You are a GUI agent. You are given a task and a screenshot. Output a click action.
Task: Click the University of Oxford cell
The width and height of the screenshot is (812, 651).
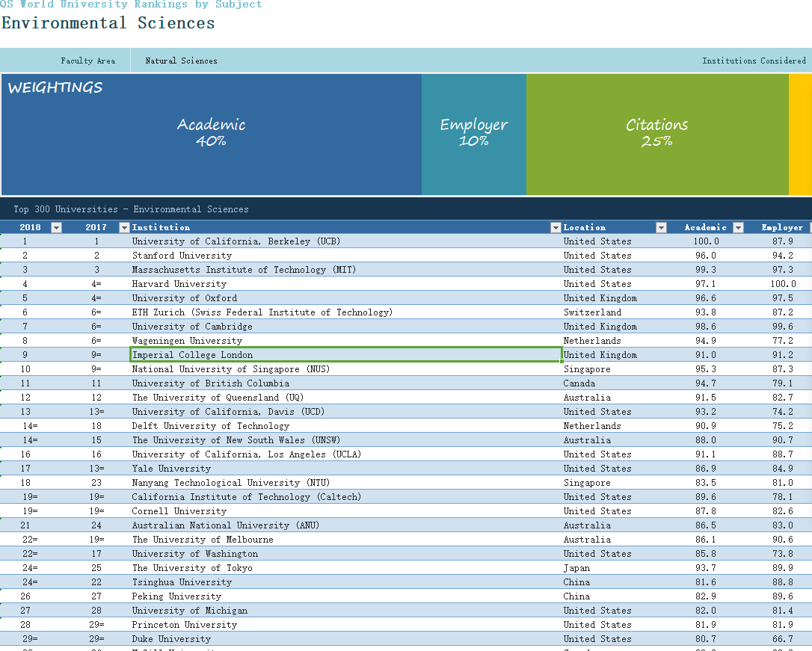[346, 298]
